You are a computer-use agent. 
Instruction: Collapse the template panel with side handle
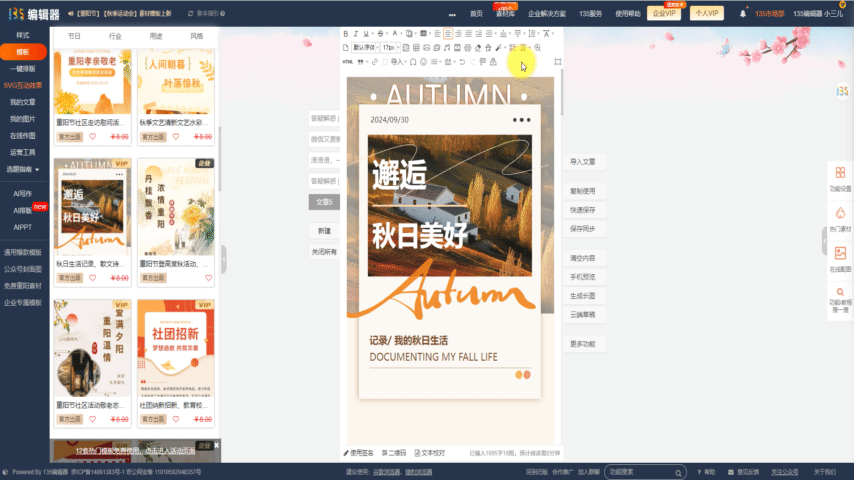coord(224,259)
